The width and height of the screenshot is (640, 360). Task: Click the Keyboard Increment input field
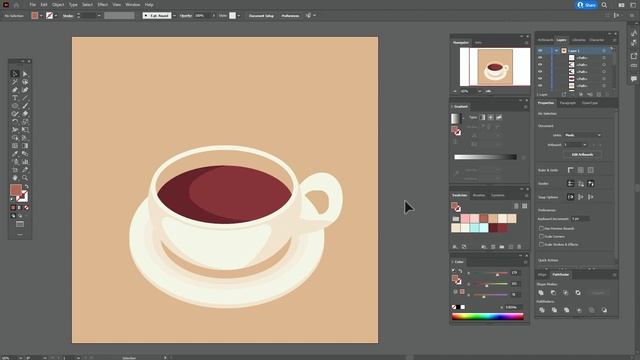(x=580, y=219)
